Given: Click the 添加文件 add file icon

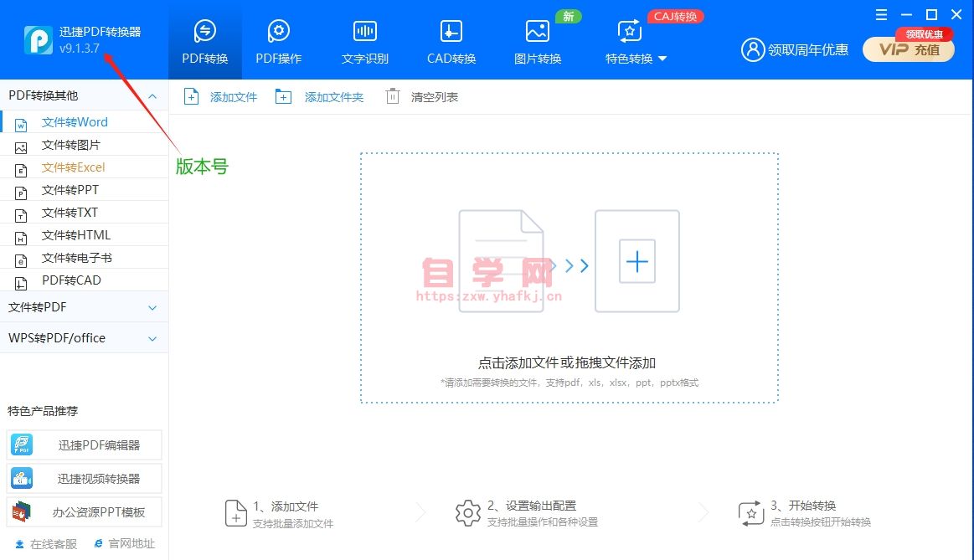Looking at the screenshot, I should pyautogui.click(x=192, y=97).
